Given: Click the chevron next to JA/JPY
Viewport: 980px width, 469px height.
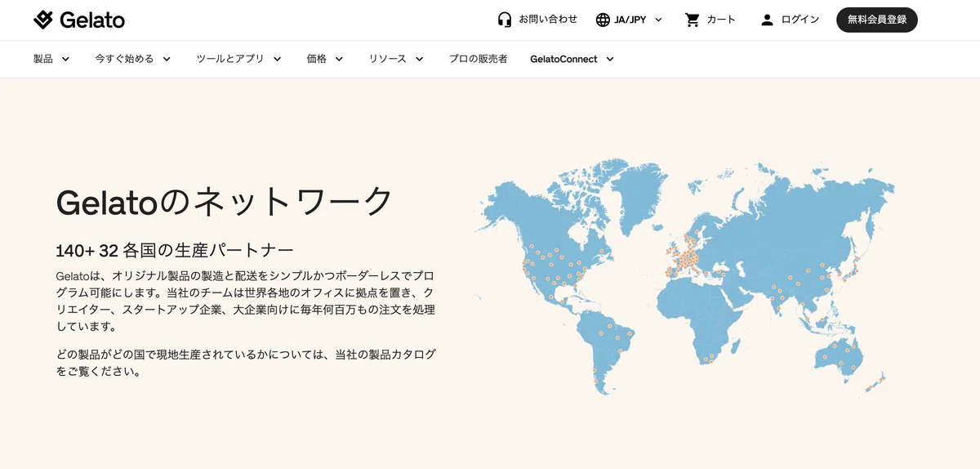Looking at the screenshot, I should click(658, 20).
